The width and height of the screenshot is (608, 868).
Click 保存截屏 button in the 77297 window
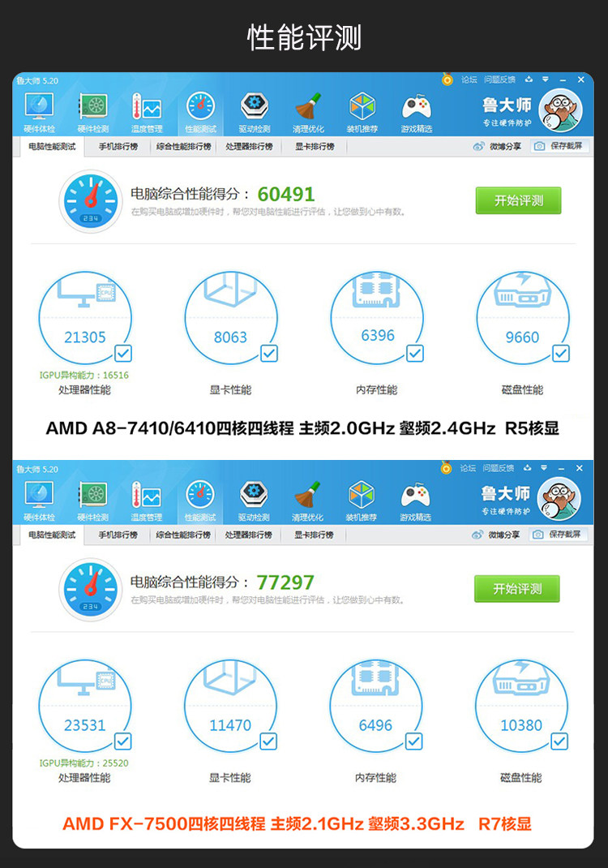pos(559,535)
